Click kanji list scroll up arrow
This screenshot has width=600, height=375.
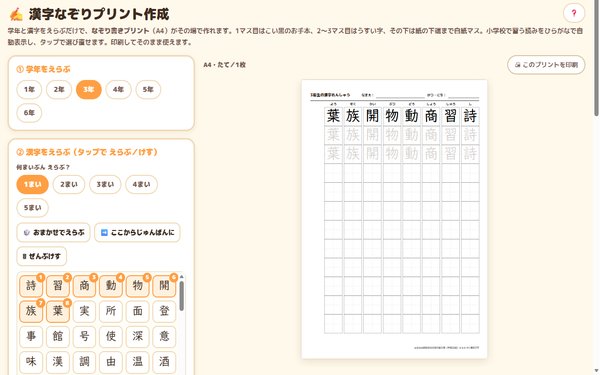click(x=181, y=277)
